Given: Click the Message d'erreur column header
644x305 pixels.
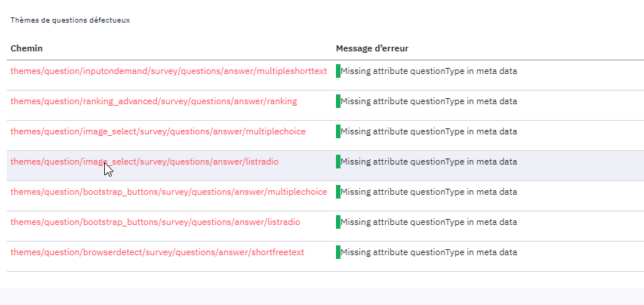Looking at the screenshot, I should (x=372, y=48).
